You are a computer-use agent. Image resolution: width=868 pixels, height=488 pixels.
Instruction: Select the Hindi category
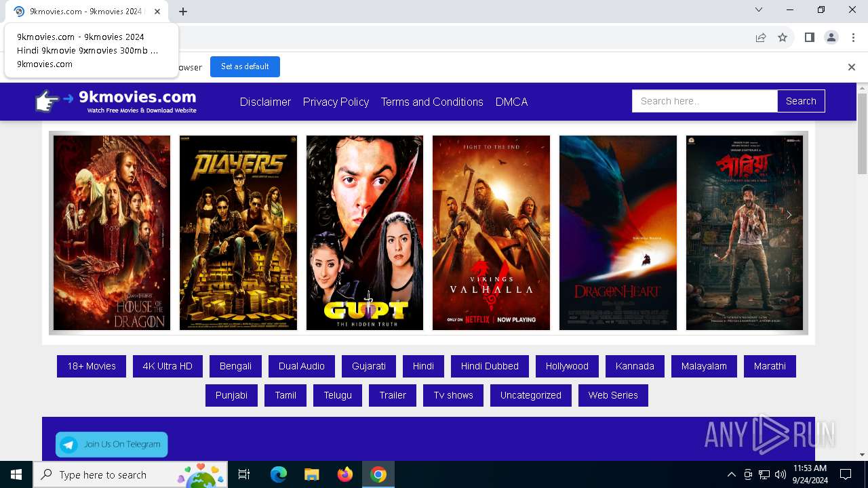(x=423, y=366)
